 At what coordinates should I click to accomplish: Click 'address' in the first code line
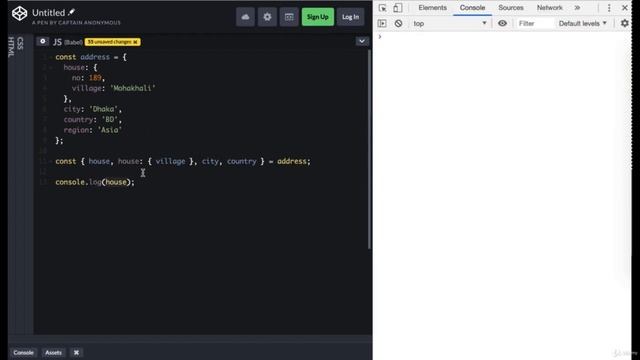click(x=95, y=57)
